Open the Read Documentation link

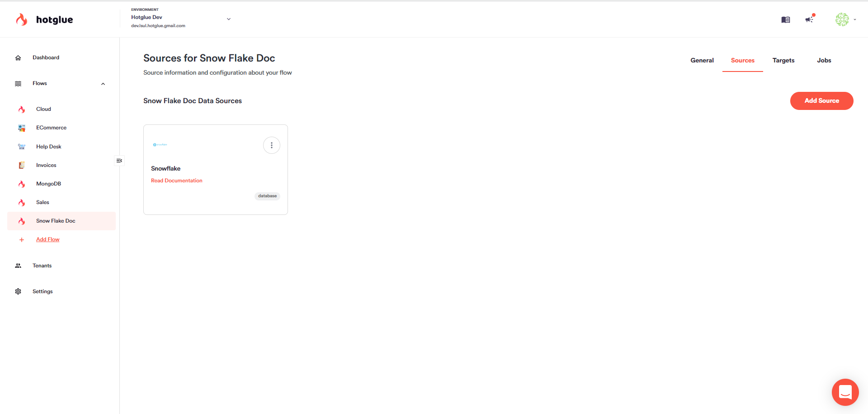pyautogui.click(x=177, y=181)
